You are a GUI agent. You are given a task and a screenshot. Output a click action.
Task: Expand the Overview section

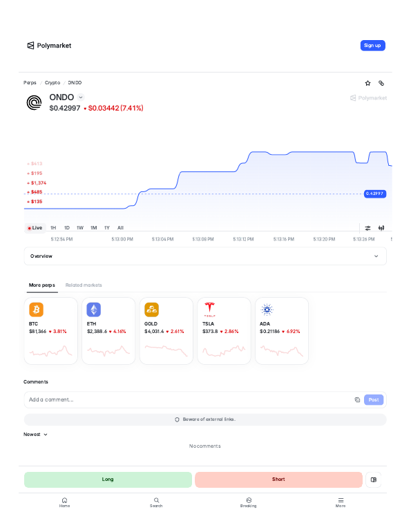(205, 256)
